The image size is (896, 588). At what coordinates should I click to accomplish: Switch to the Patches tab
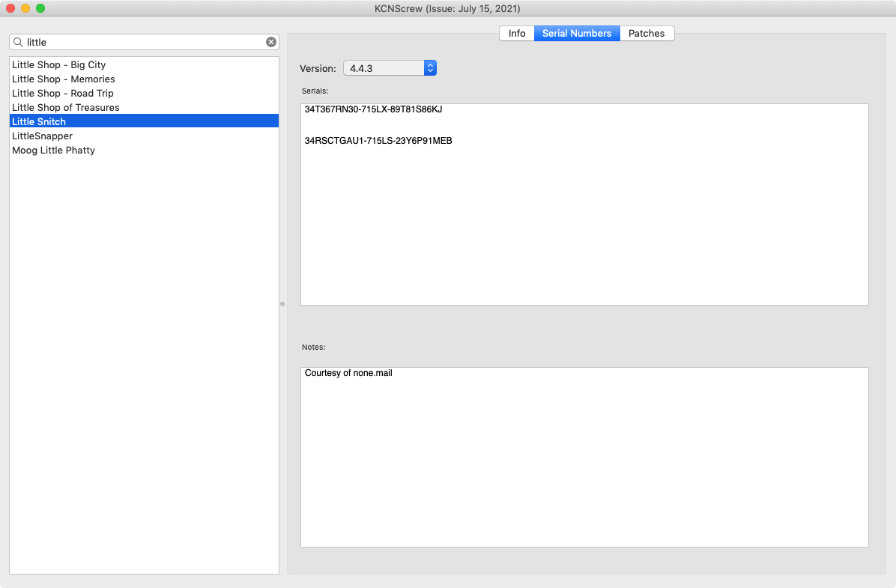click(647, 34)
